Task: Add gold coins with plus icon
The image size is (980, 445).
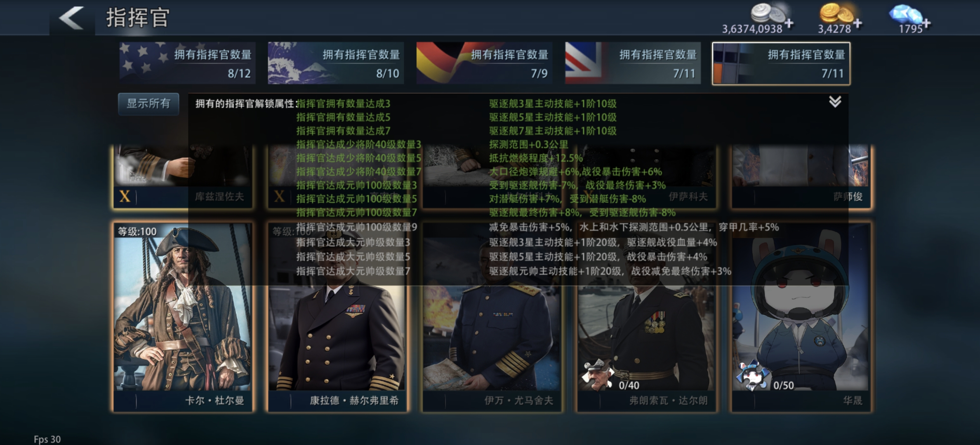Action: [x=858, y=23]
